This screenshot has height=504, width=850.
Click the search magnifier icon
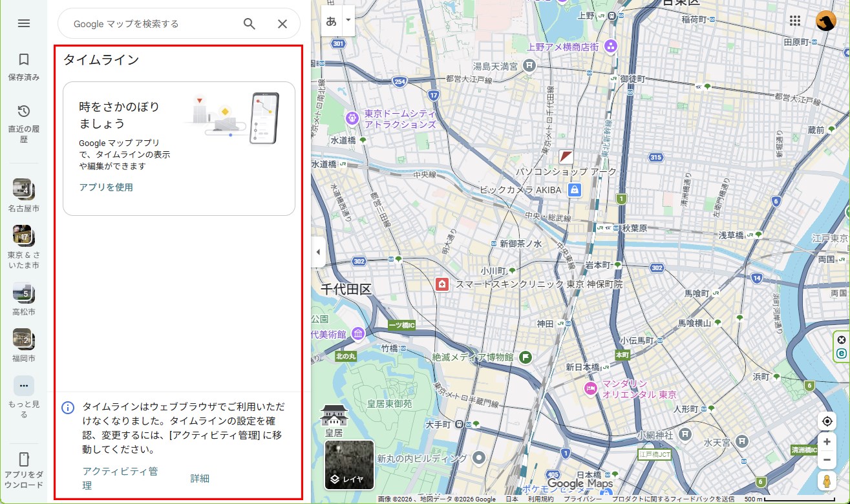250,24
